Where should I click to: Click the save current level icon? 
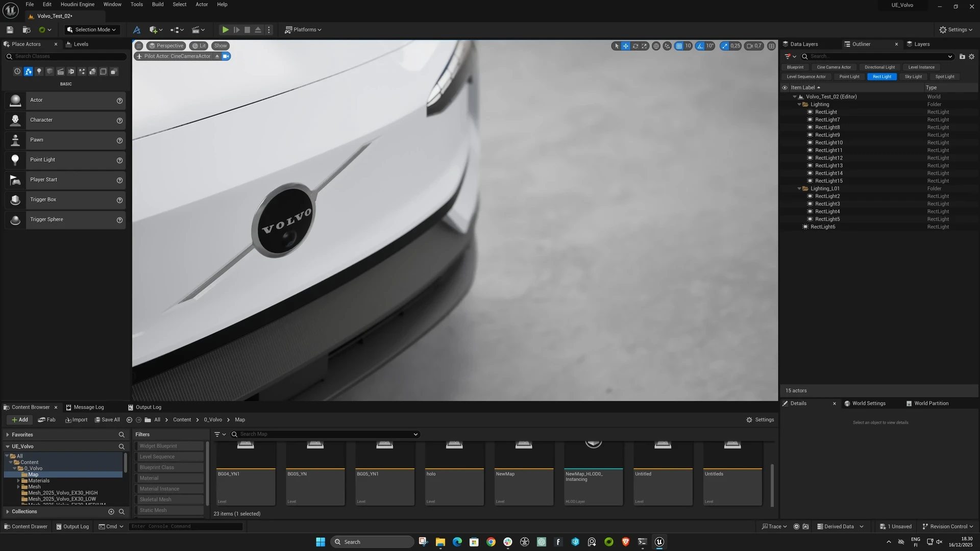click(x=10, y=30)
